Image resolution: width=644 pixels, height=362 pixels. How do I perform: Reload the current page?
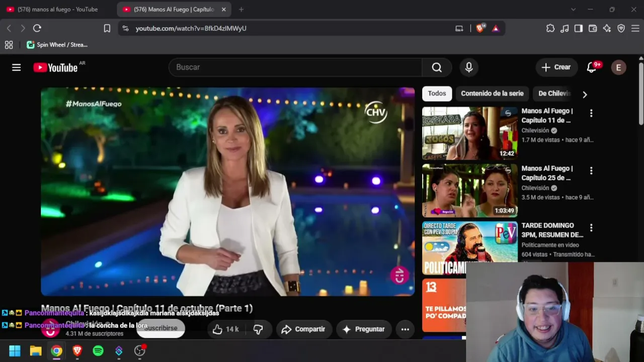point(37,29)
